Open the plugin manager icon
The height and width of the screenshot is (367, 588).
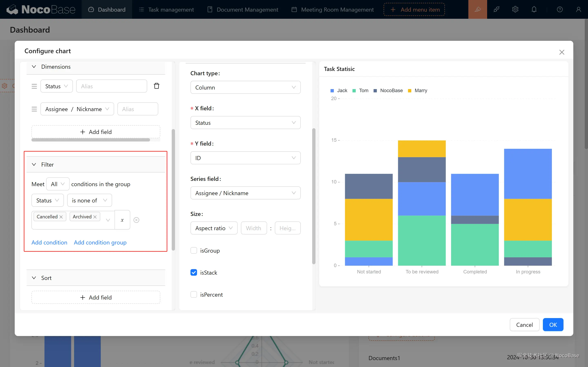pyautogui.click(x=496, y=9)
